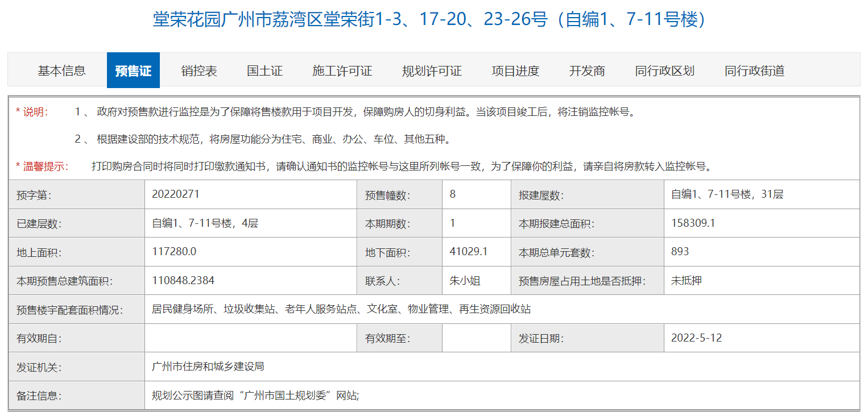Screen dimensions: 868x412
Task: Click the 堂荣花园 project title heading
Action: coord(429,20)
